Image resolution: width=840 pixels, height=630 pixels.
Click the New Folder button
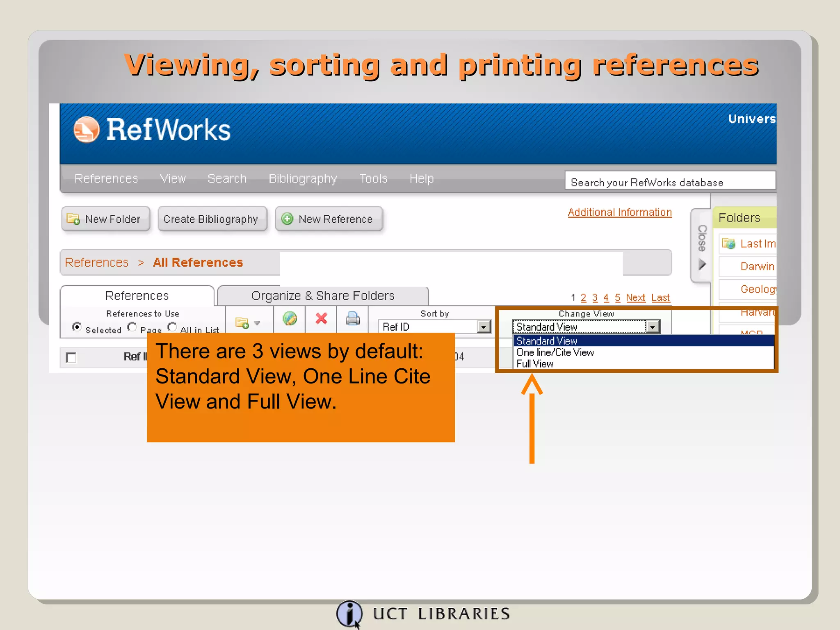[x=106, y=219]
